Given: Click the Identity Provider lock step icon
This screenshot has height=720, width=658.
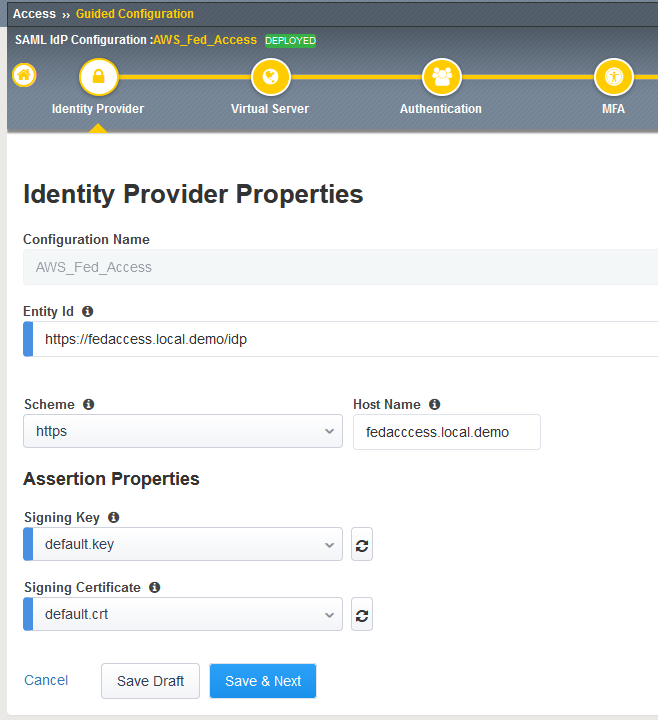Looking at the screenshot, I should [x=98, y=76].
